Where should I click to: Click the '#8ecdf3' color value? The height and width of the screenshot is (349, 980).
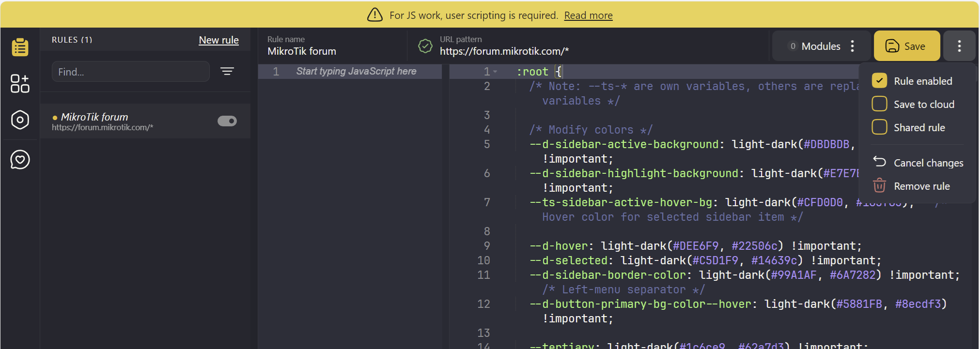click(x=918, y=304)
